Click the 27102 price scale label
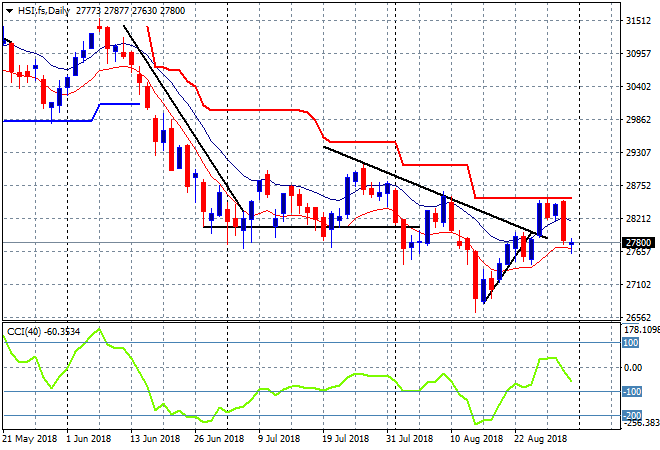660x450 pixels. (x=638, y=285)
